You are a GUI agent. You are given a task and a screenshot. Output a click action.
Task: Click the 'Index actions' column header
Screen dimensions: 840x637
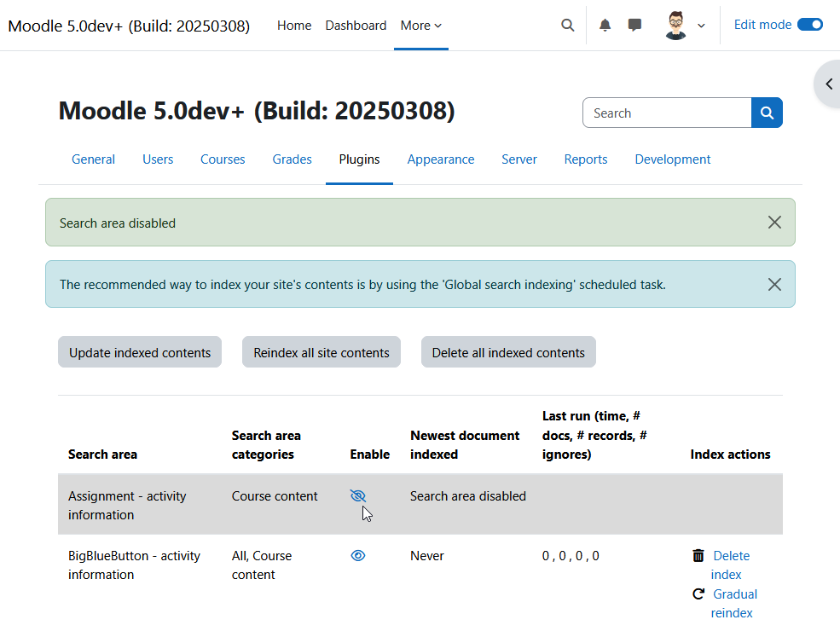tap(730, 455)
